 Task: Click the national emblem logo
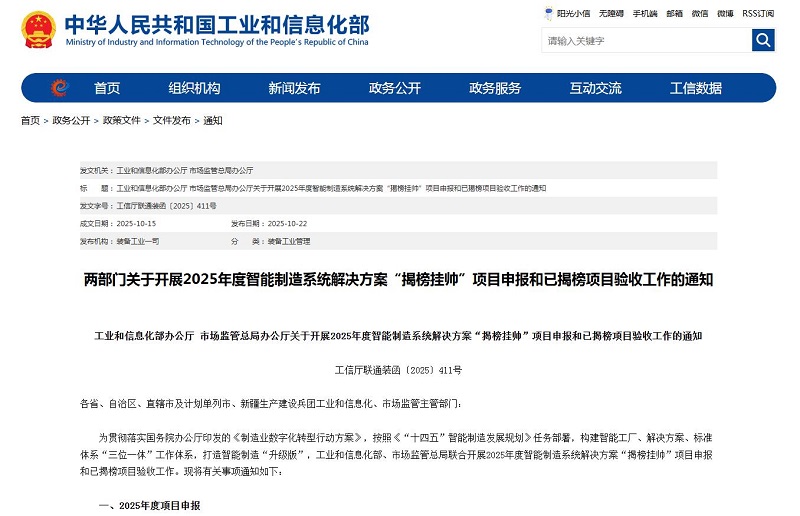(x=38, y=31)
